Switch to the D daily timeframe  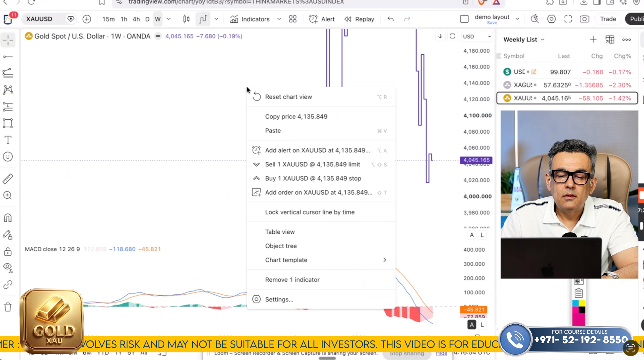pos(147,19)
